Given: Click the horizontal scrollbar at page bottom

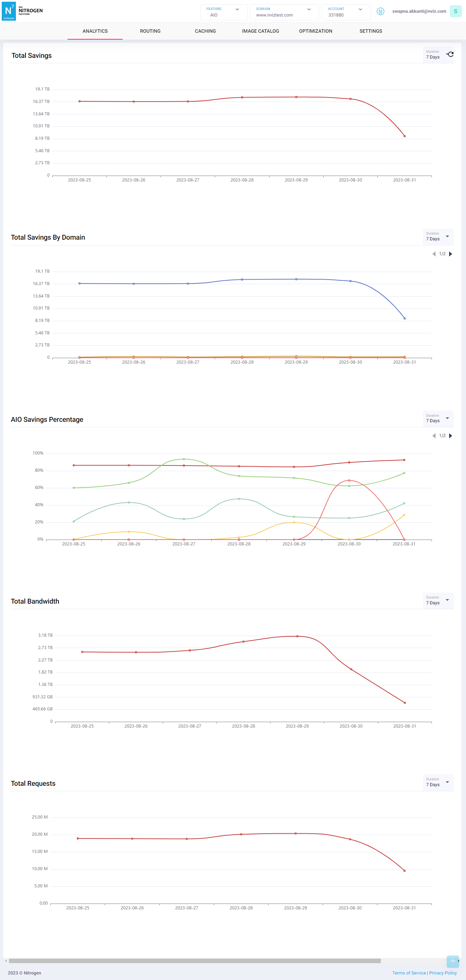Looking at the screenshot, I should pyautogui.click(x=194, y=961).
